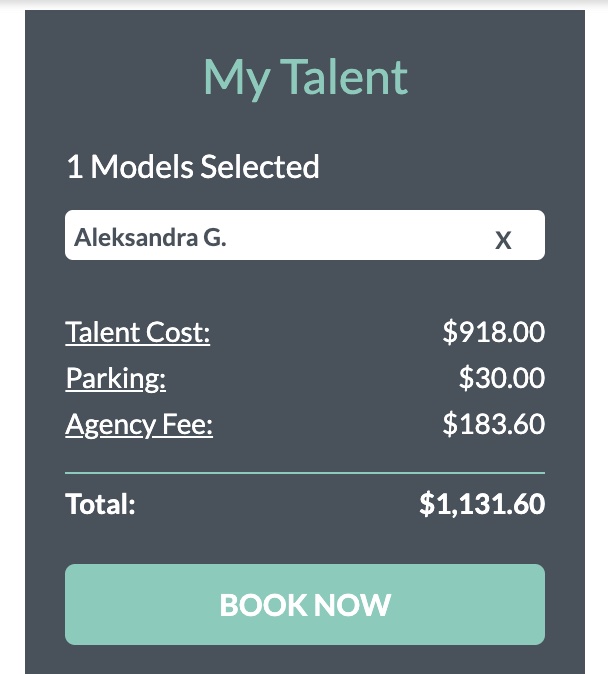Open the Agency Fee breakdown link
Screen dimensions: 608x674
coord(139,424)
